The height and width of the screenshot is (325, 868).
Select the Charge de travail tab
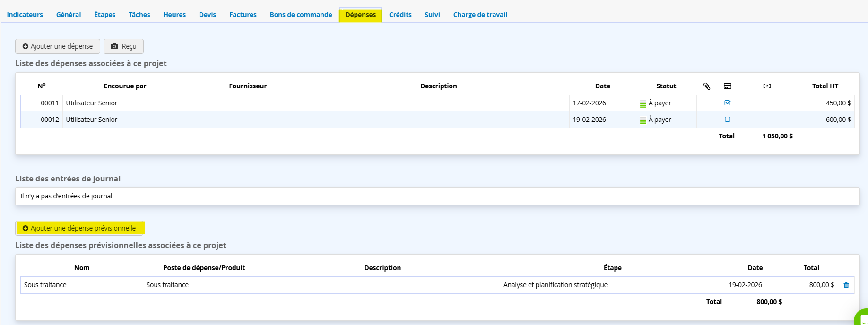[x=480, y=15]
